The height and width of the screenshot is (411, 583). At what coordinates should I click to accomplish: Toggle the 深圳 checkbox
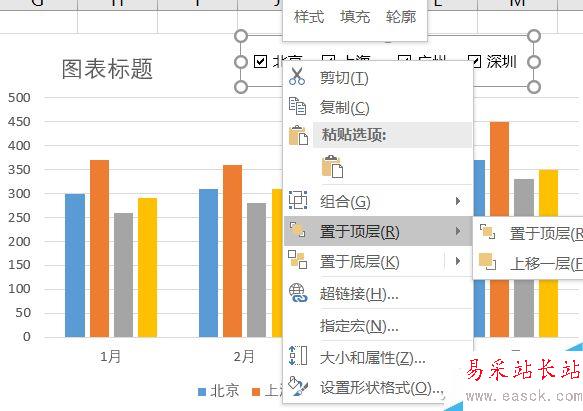(x=474, y=61)
